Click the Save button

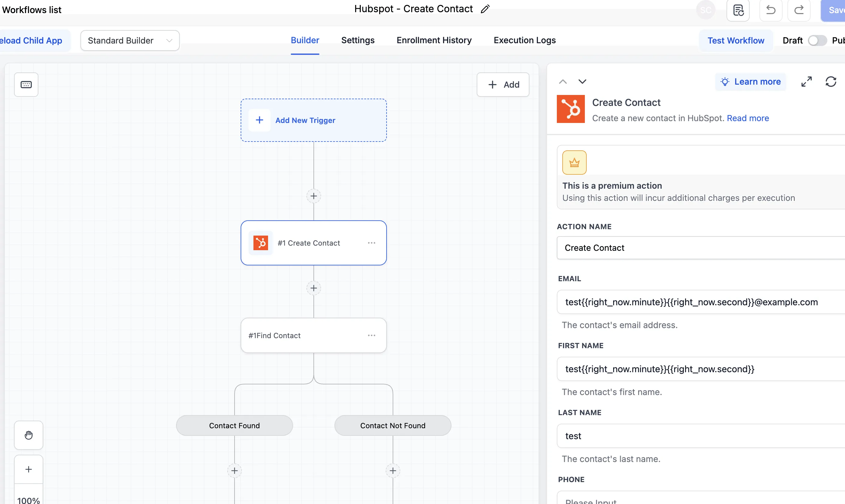[833, 10]
